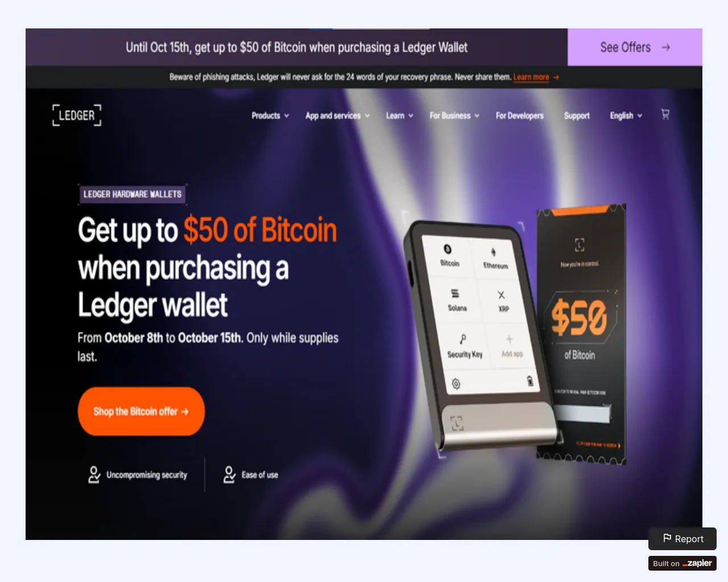Expand the App and services dropdown
Screen dimensions: 728x582
pos(338,115)
